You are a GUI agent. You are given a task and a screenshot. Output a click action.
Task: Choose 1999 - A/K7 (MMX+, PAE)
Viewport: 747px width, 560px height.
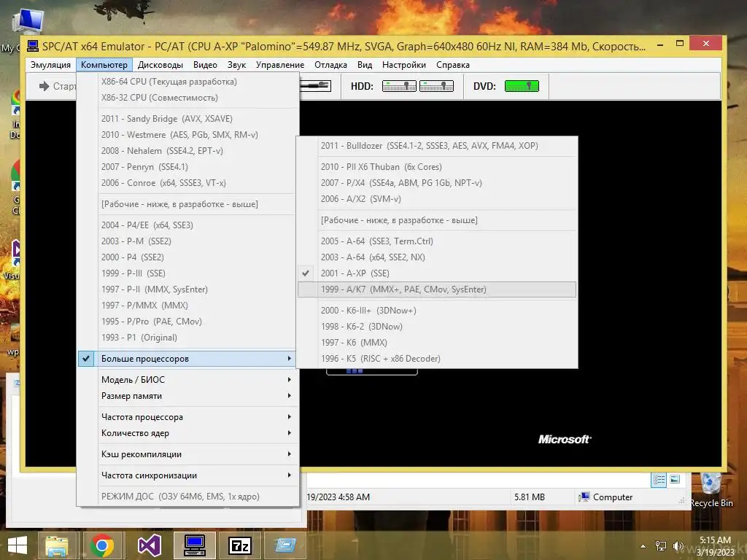437,289
